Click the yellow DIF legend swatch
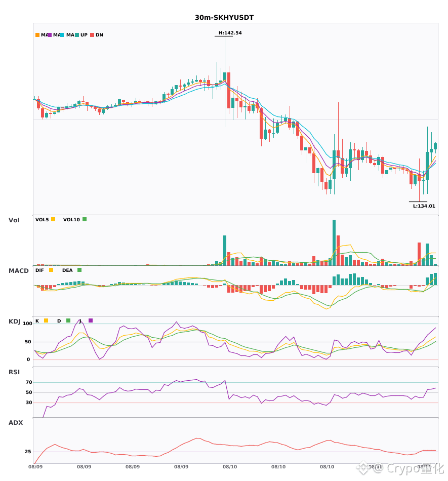Viewport: 448px width, 481px height. 51,270
